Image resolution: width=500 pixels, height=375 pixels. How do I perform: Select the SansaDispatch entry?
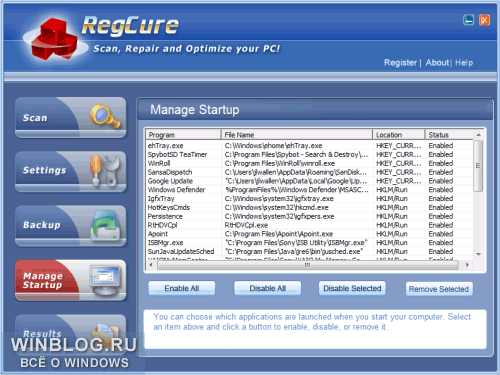(310, 172)
